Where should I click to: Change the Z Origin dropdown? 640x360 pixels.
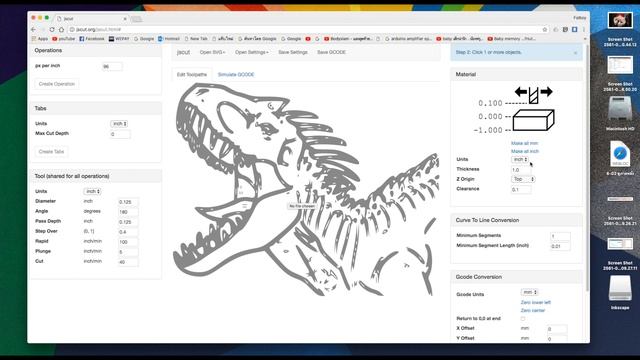523,179
